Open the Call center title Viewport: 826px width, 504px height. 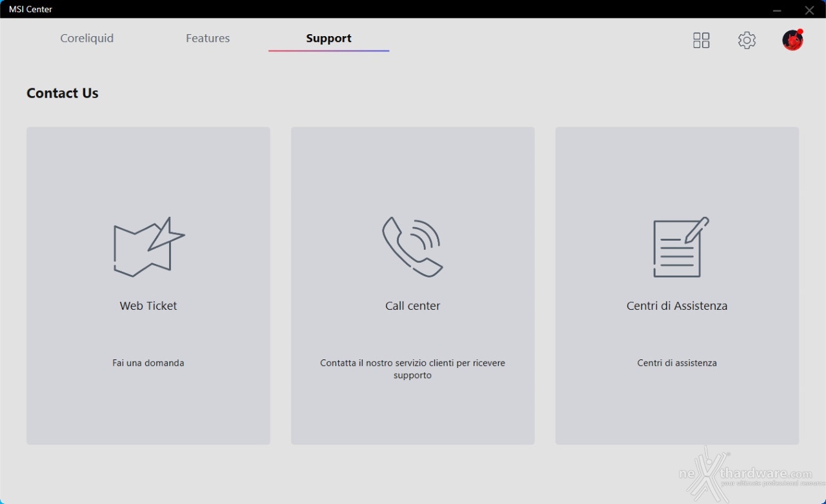[x=412, y=306]
